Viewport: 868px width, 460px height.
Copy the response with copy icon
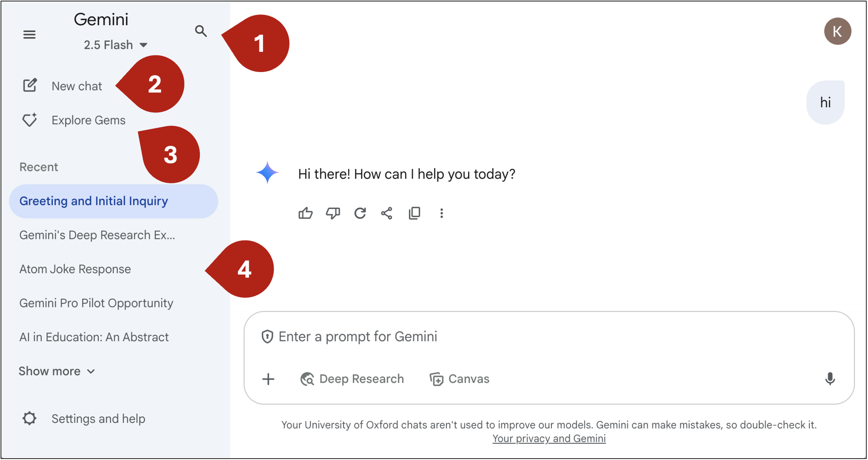[x=414, y=213]
